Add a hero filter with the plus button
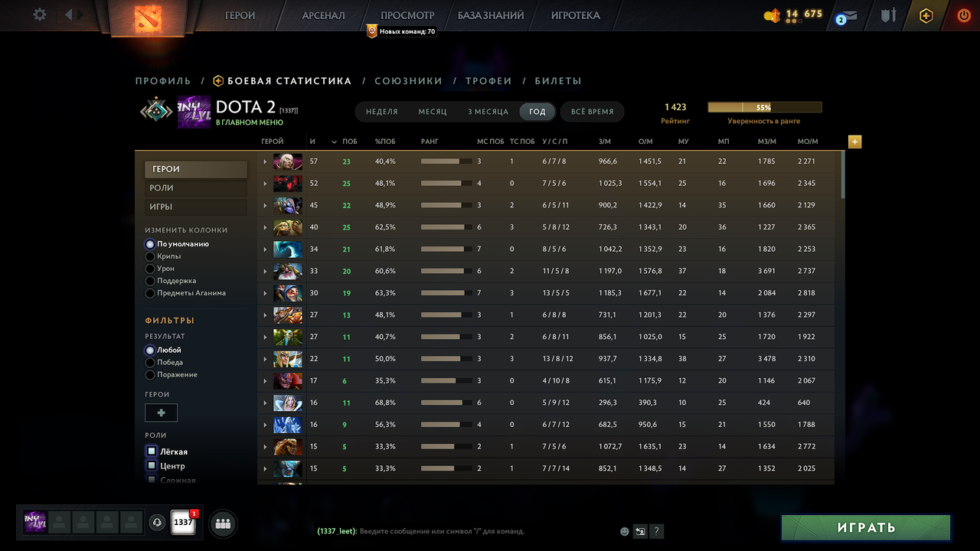 tap(161, 412)
